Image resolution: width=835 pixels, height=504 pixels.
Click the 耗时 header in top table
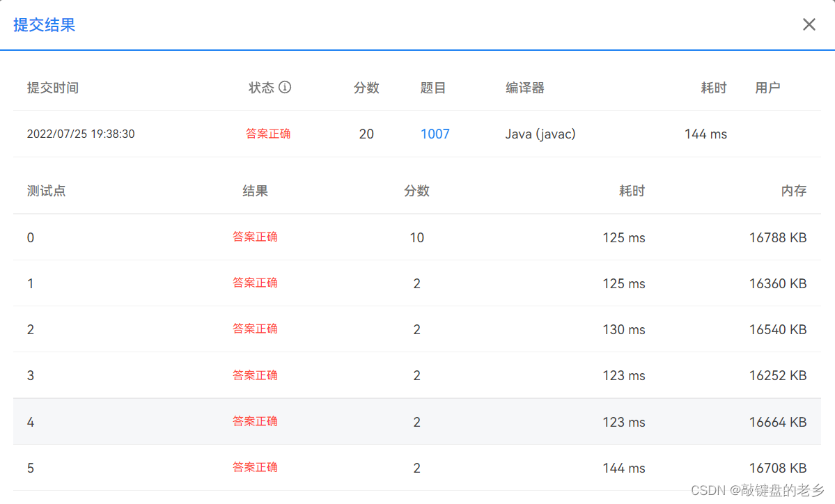point(713,88)
